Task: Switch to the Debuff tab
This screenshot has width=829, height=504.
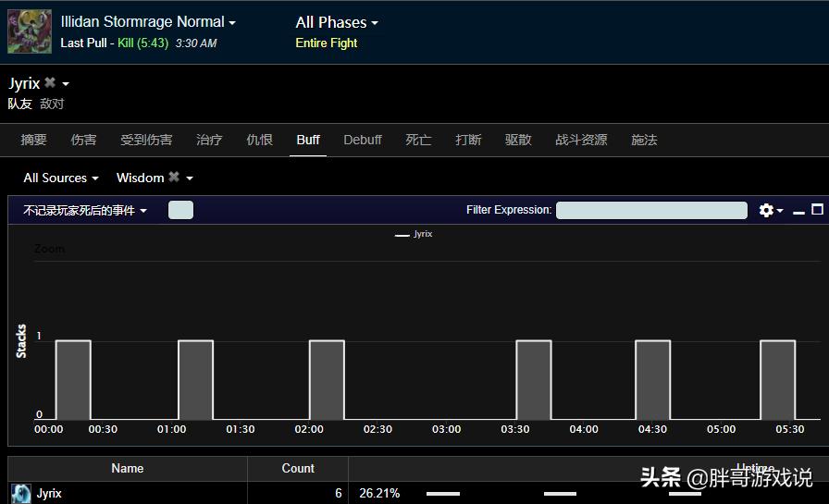Action: [362, 140]
